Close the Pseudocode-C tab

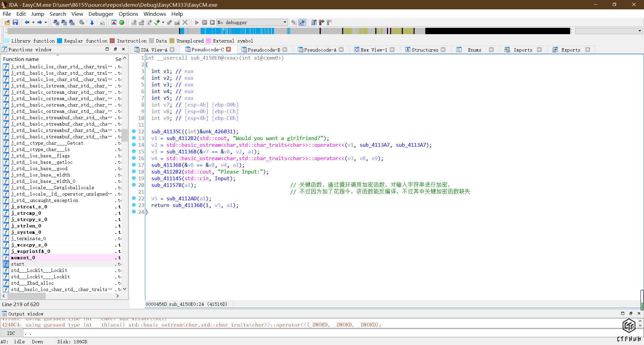click(228, 50)
